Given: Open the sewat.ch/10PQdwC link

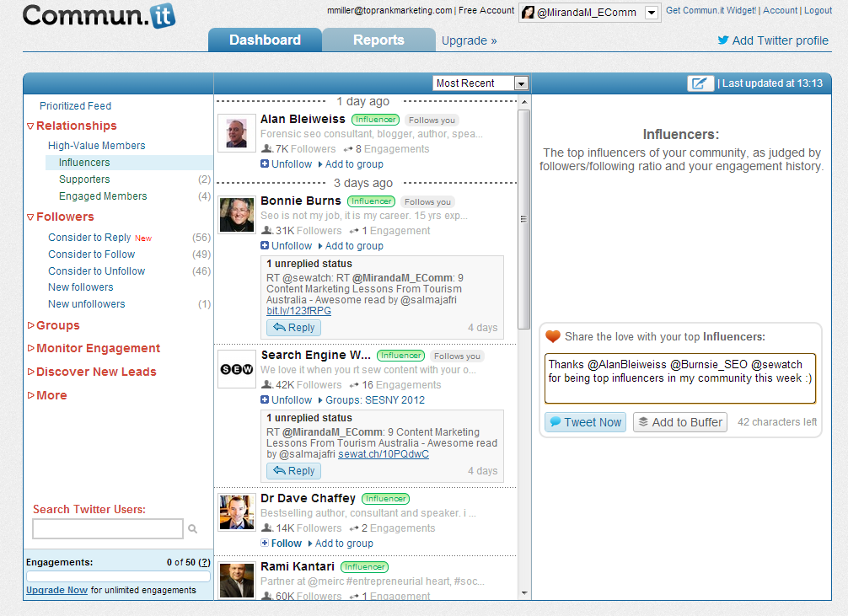Looking at the screenshot, I should click(x=384, y=453).
